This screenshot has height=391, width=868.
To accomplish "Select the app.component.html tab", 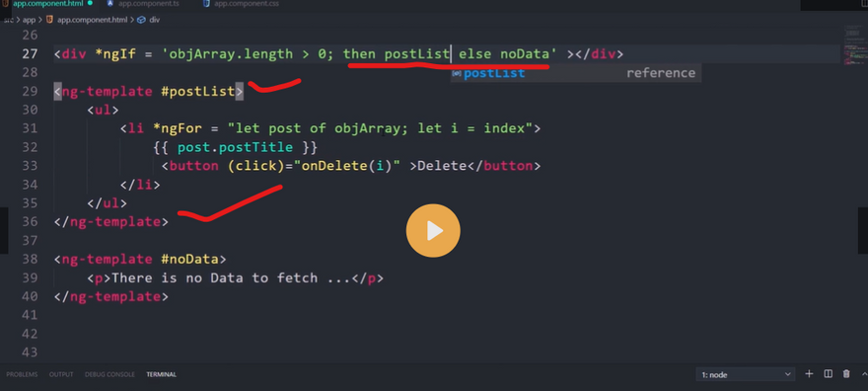I will (x=47, y=4).
